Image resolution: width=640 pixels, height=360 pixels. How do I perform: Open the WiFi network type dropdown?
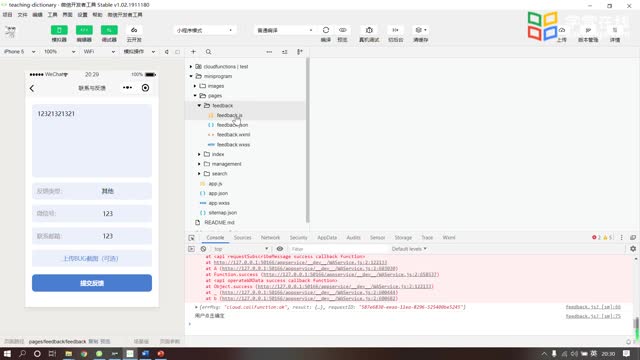[x=99, y=52]
